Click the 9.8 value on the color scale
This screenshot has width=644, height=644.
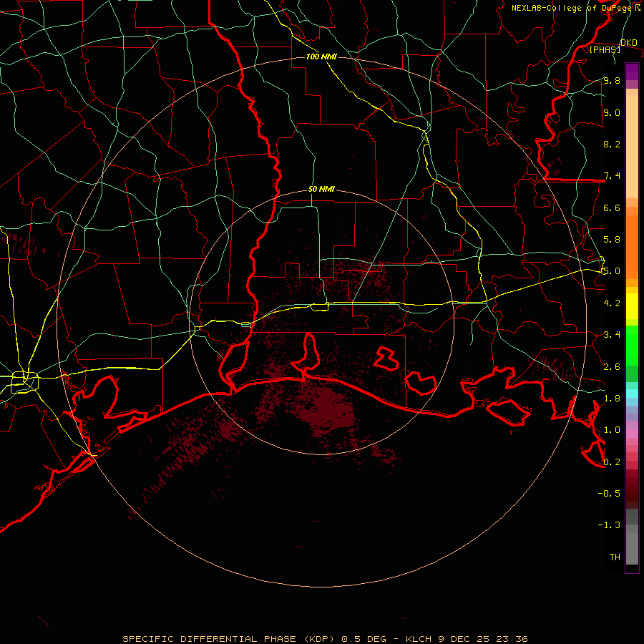(x=612, y=81)
